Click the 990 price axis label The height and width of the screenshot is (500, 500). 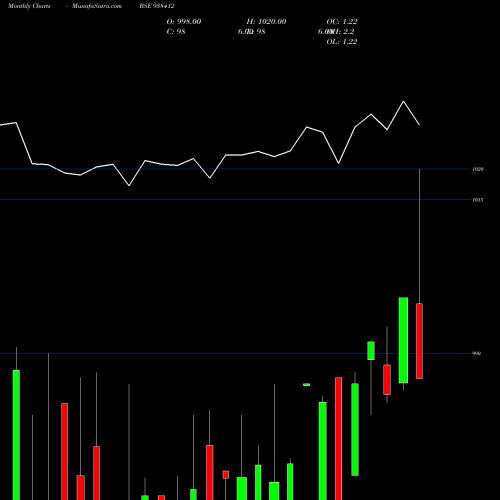477,353
